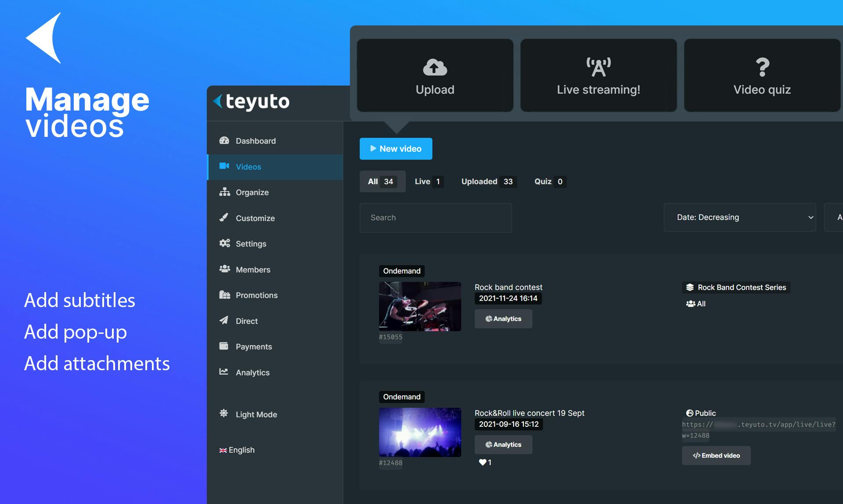The width and height of the screenshot is (843, 504).
Task: Open Analytics in the sidebar menu
Action: coord(275,372)
